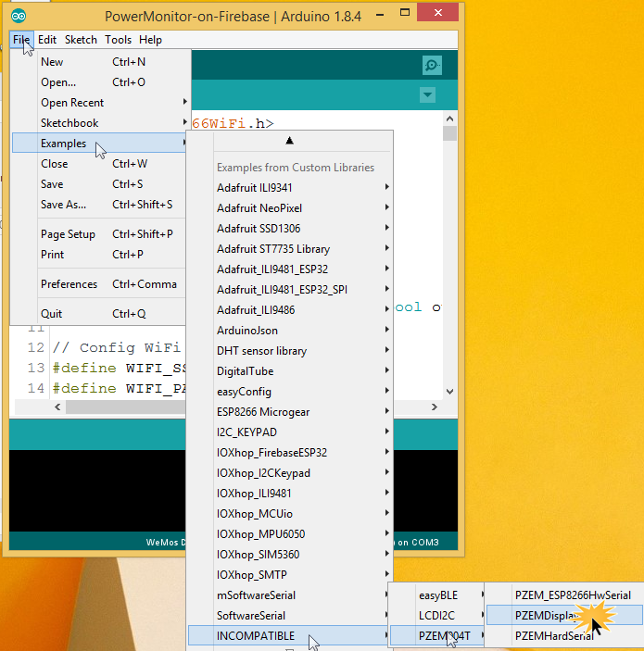Open IOXhop_ILI9481 examples

[290, 494]
